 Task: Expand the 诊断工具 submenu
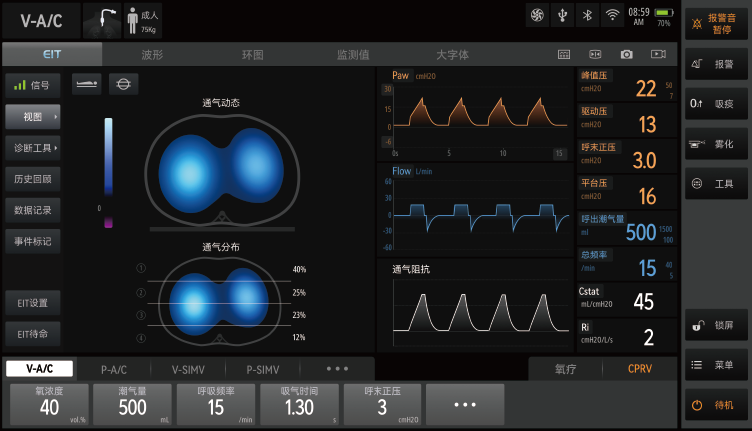(x=33, y=148)
